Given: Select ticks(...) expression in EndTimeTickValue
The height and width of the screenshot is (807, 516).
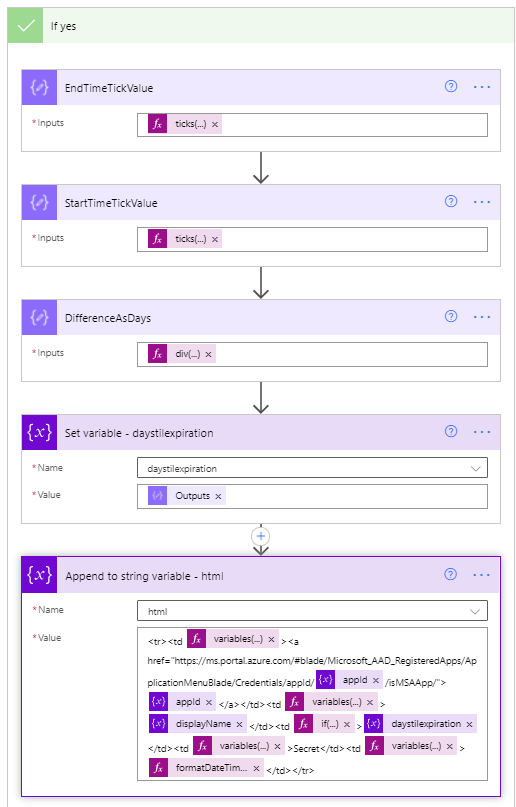Looking at the screenshot, I should 185,124.
